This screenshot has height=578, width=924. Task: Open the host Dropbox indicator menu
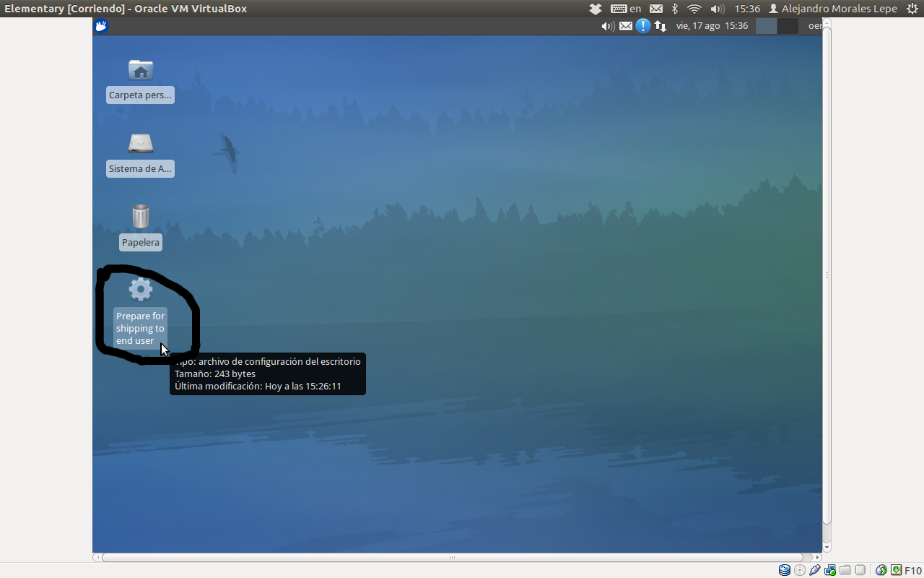coord(596,9)
